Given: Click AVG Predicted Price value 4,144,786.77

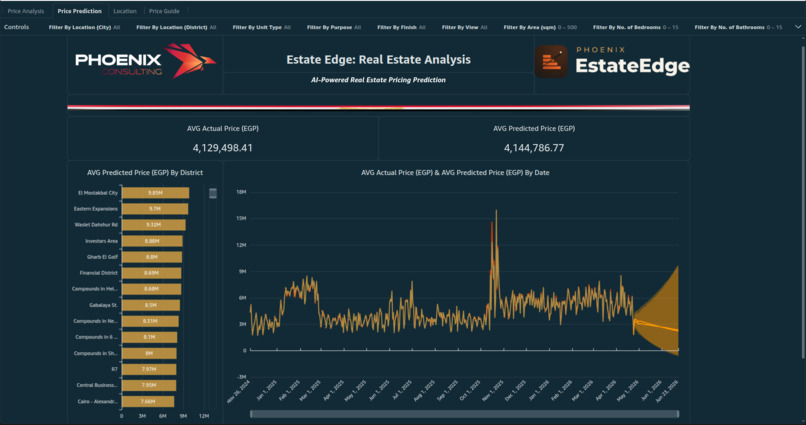Looking at the screenshot, I should coord(534,148).
